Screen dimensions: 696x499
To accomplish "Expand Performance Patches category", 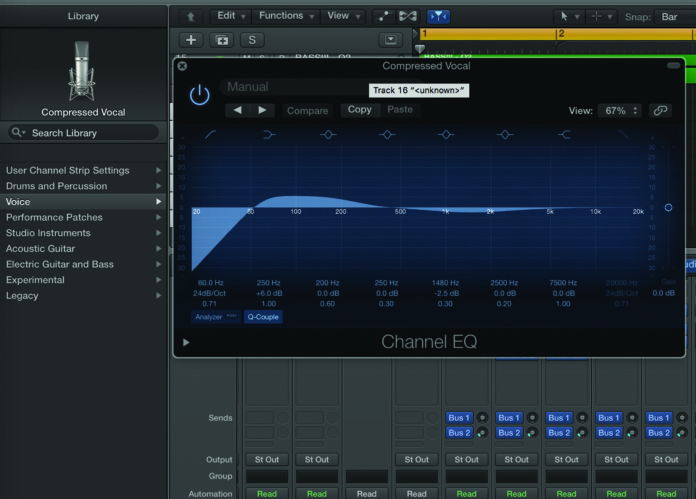I will coord(83,217).
